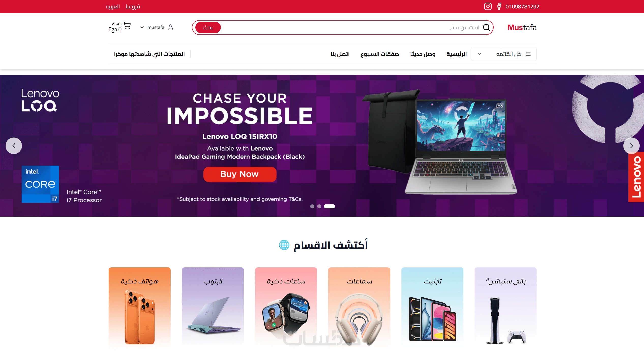Viewport: 644px width, 353px height.
Task: Click the magnifier search icon
Action: (486, 27)
